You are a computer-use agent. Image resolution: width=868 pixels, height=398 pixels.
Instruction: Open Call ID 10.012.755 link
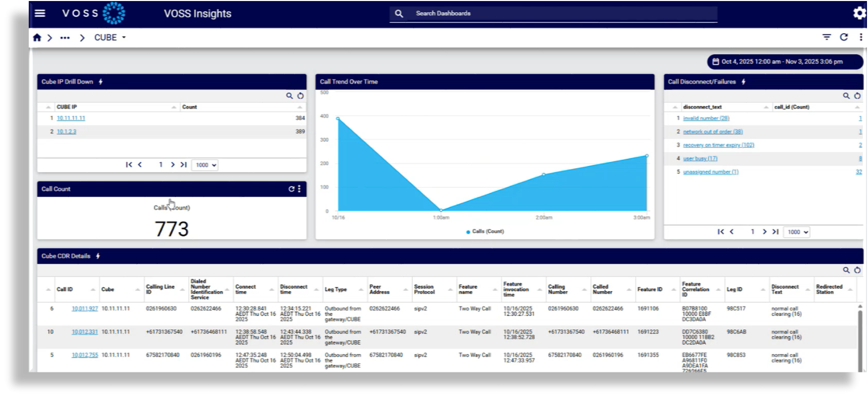[x=84, y=355]
